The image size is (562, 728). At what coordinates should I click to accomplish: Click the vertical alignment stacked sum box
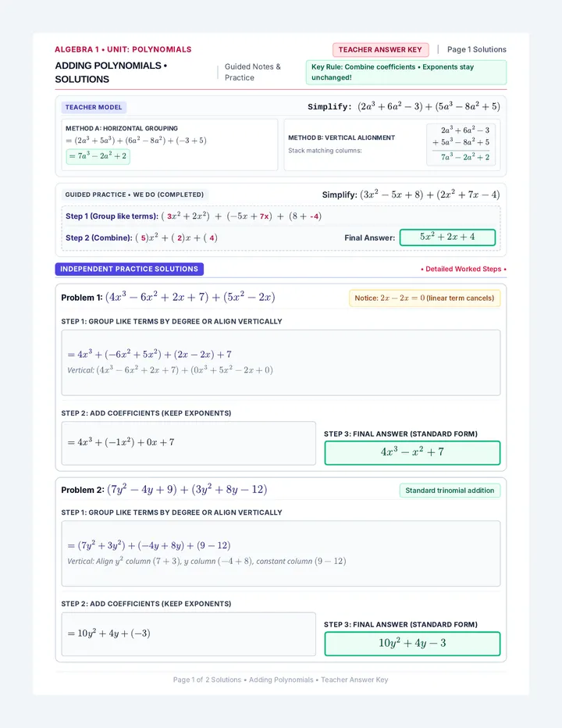(461, 144)
